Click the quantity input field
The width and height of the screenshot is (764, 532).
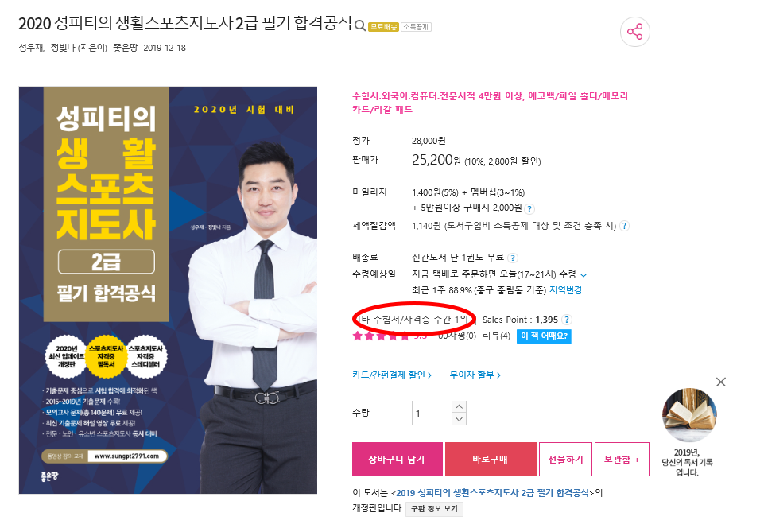pos(432,414)
